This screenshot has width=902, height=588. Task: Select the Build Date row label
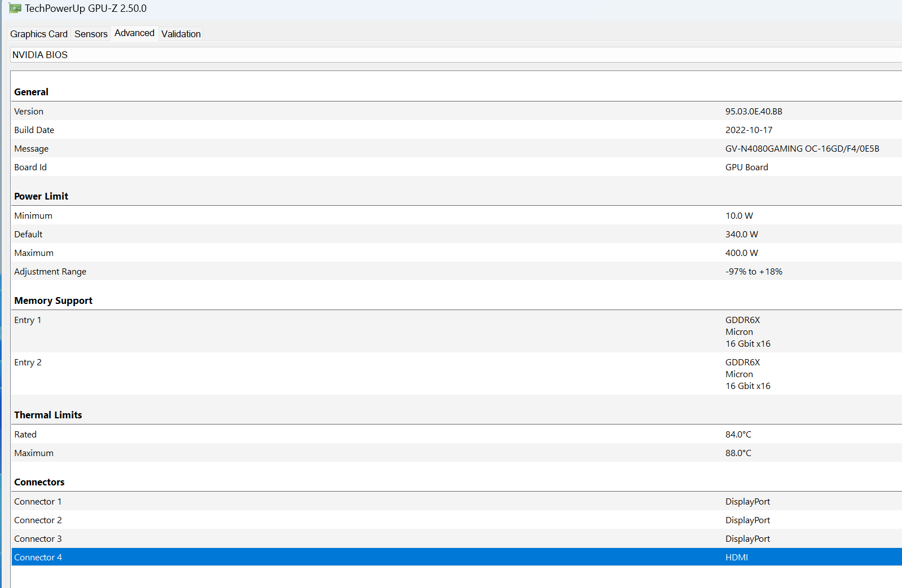[x=34, y=130]
